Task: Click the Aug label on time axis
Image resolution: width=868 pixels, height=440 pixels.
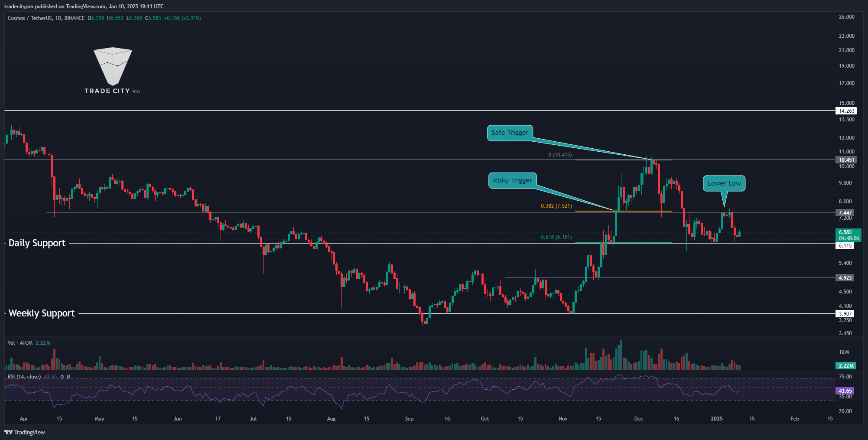Action: click(331, 419)
